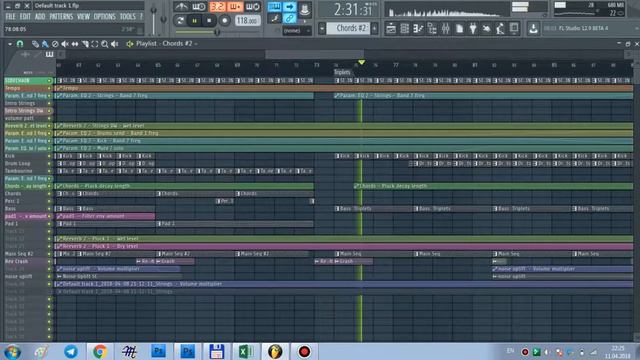Mute the Tambourine track
Viewport: 640px width, 360px height.
pos(50,171)
